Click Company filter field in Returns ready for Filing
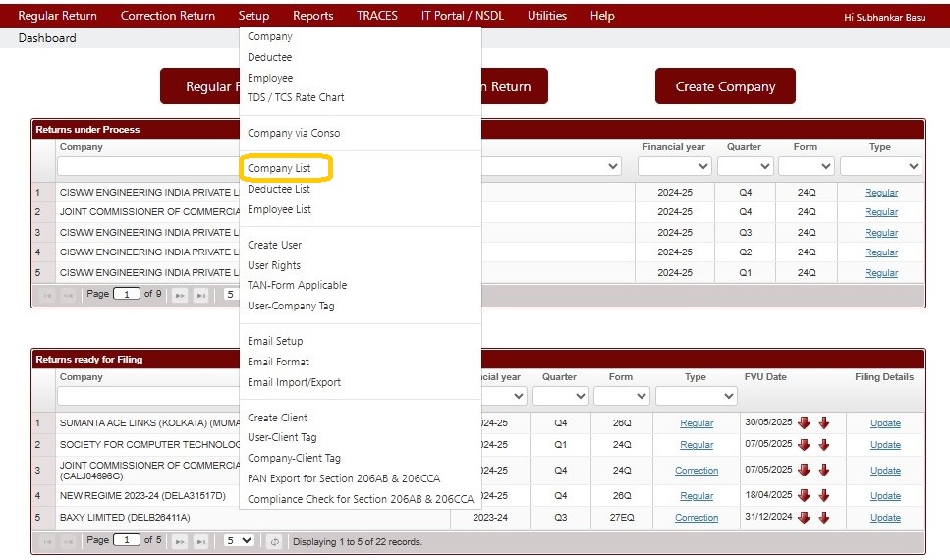The image size is (950, 560). tap(148, 396)
